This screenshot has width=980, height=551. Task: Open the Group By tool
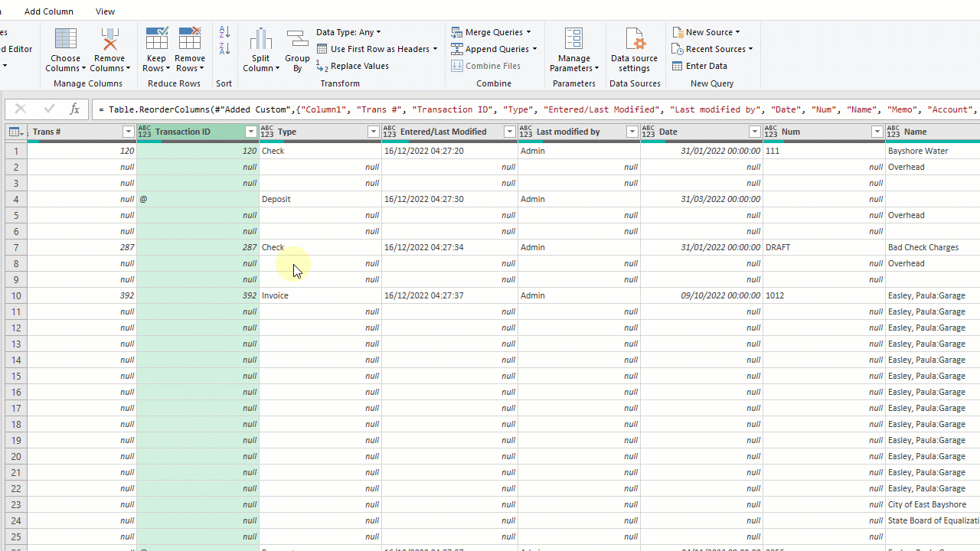click(x=297, y=47)
